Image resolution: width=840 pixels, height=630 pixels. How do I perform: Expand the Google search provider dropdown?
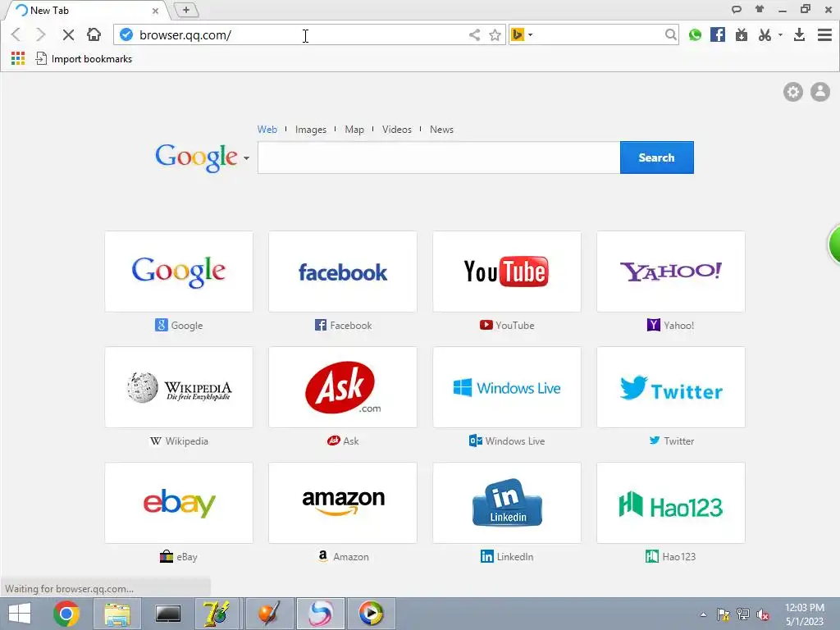pos(246,158)
